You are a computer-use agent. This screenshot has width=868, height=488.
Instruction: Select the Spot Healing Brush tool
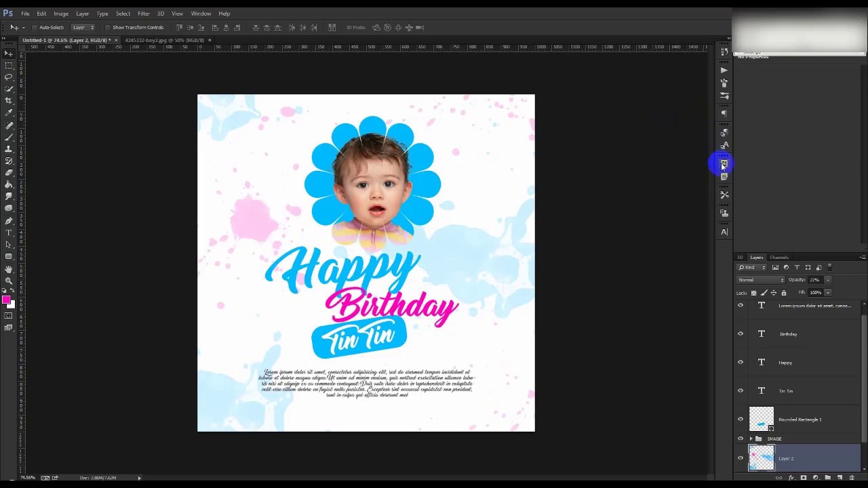pos(9,125)
